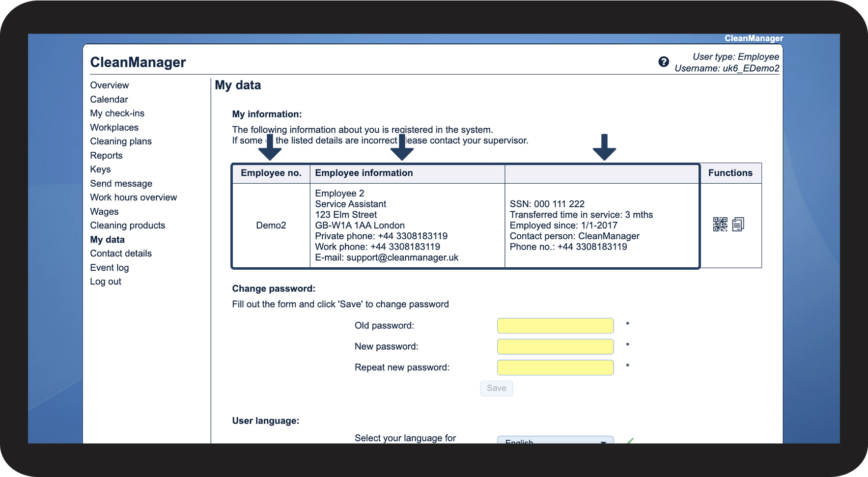Viewport: 868px width, 477px height.
Task: Click the 'Work phone: +44 3308183119' line
Action: click(x=378, y=247)
